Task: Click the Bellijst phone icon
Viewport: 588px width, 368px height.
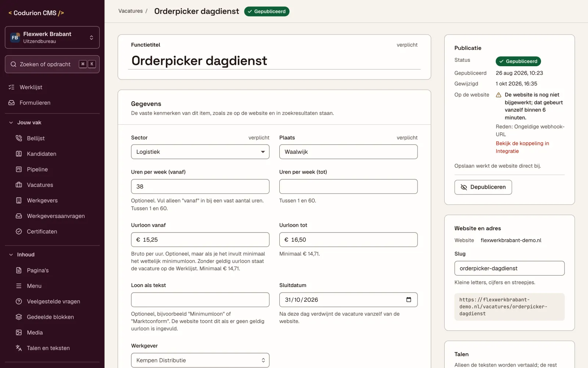Action: tap(19, 138)
